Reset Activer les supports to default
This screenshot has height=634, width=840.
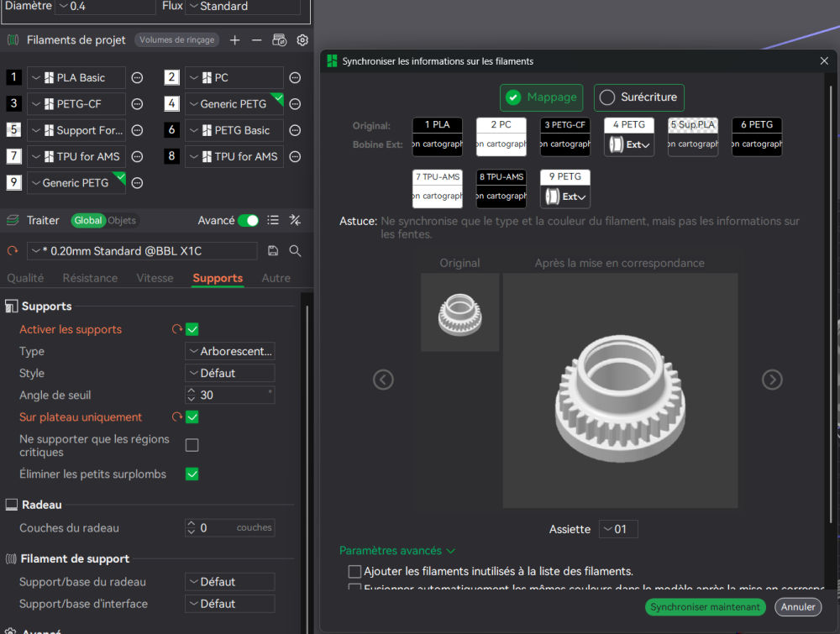coord(176,329)
